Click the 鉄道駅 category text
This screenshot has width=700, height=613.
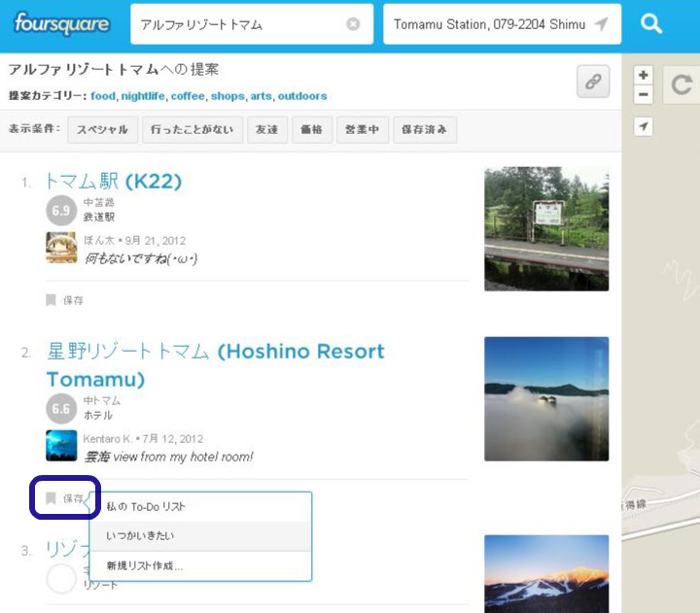point(99,218)
